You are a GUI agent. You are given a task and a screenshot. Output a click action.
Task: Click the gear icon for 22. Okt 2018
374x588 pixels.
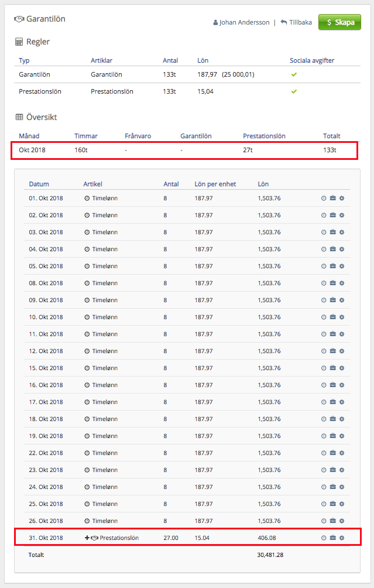342,453
